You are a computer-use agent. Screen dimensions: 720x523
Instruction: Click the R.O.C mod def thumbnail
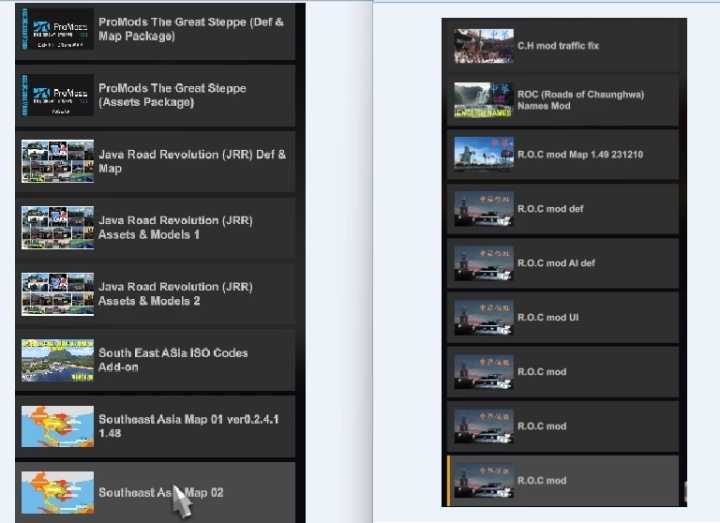pos(484,209)
